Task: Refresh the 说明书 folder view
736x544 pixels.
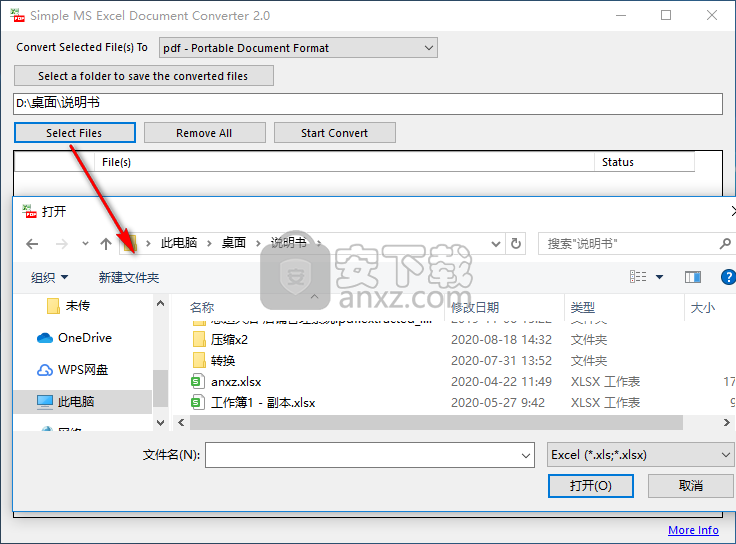Action: click(x=516, y=244)
